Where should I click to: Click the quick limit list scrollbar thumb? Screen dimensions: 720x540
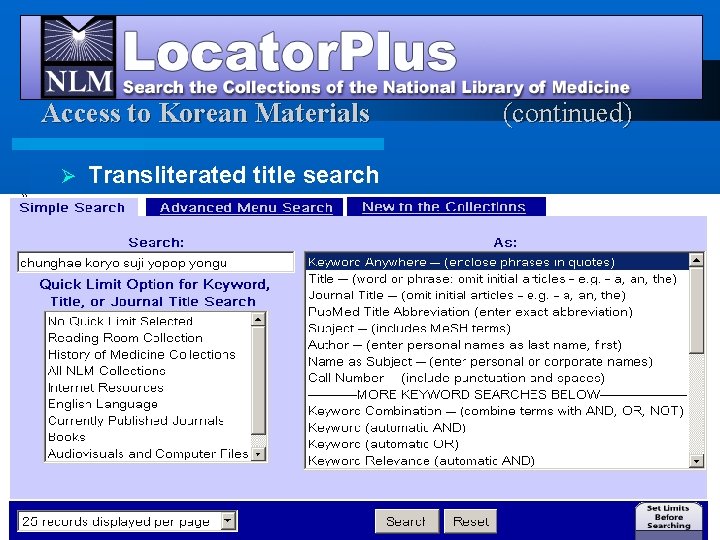coord(259,380)
